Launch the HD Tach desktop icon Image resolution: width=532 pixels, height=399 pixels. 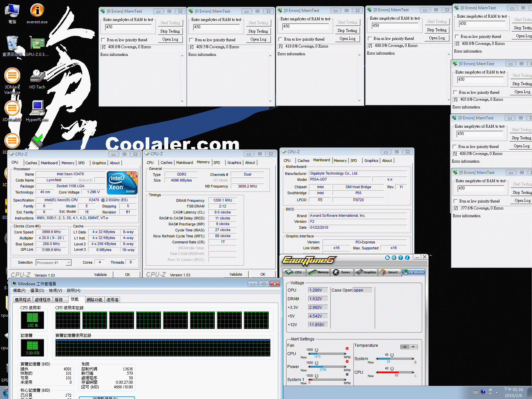[x=37, y=79]
